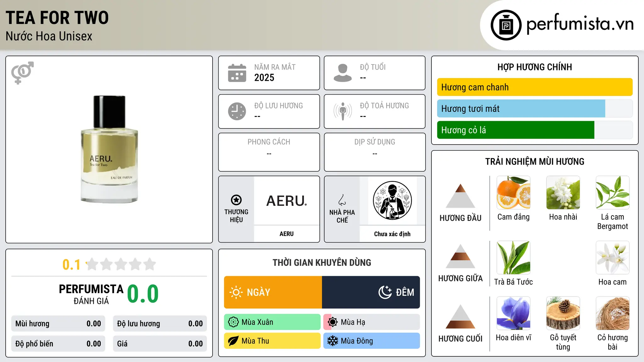Click the star badge icon above Thương hiệu
This screenshot has width=644, height=362.
pos(236,200)
